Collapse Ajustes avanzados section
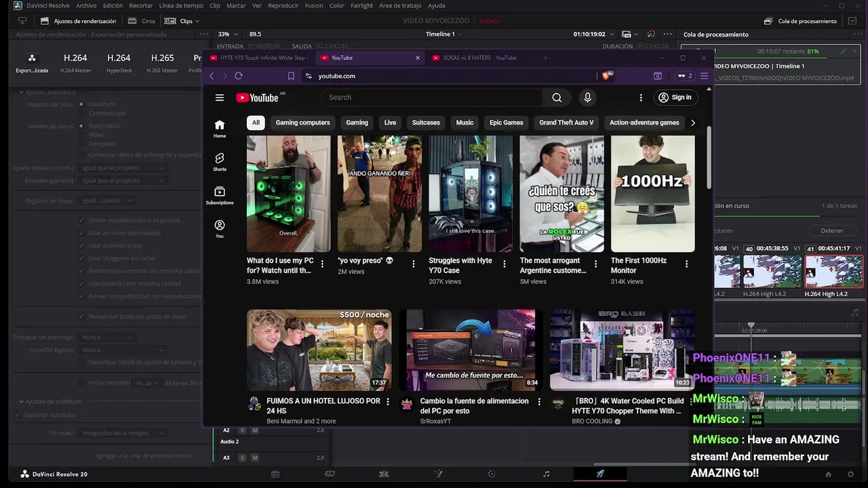 click(21, 91)
